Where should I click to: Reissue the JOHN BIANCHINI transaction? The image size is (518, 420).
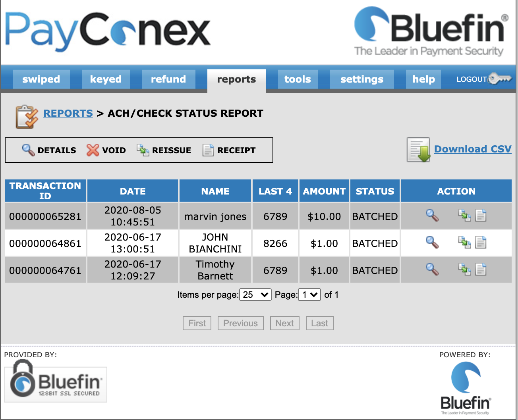pos(465,242)
